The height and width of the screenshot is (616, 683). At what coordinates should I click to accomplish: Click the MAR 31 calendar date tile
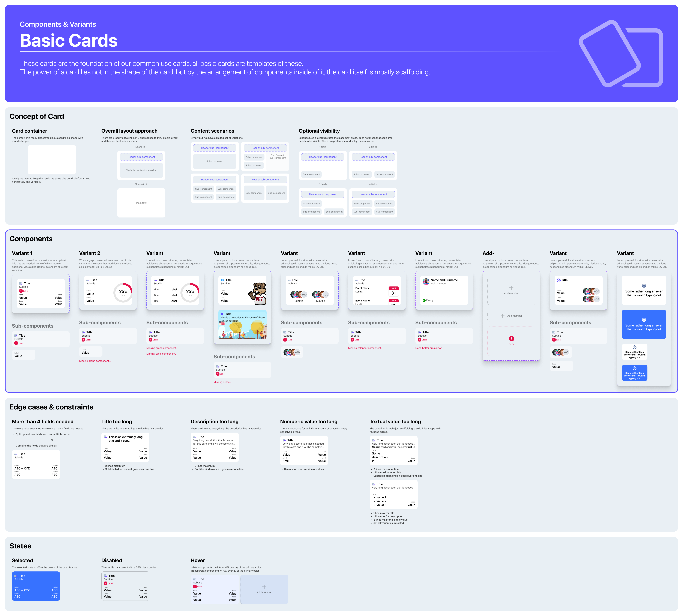pyautogui.click(x=393, y=291)
